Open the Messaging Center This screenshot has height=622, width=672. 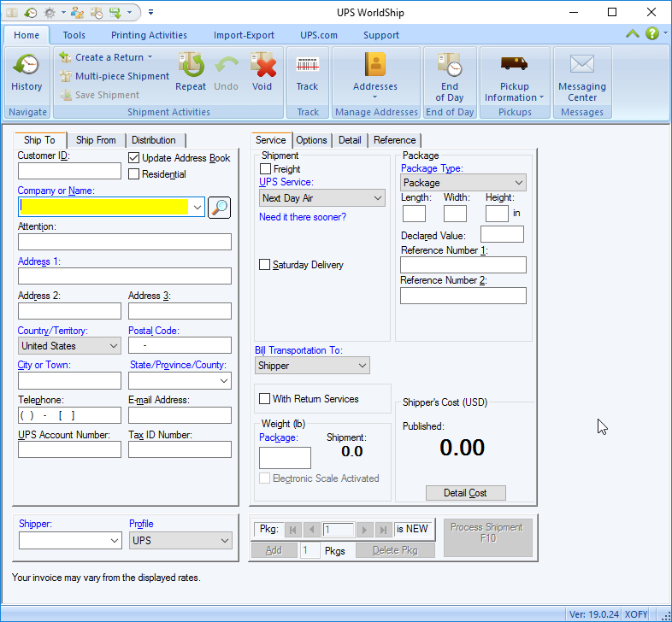click(582, 77)
